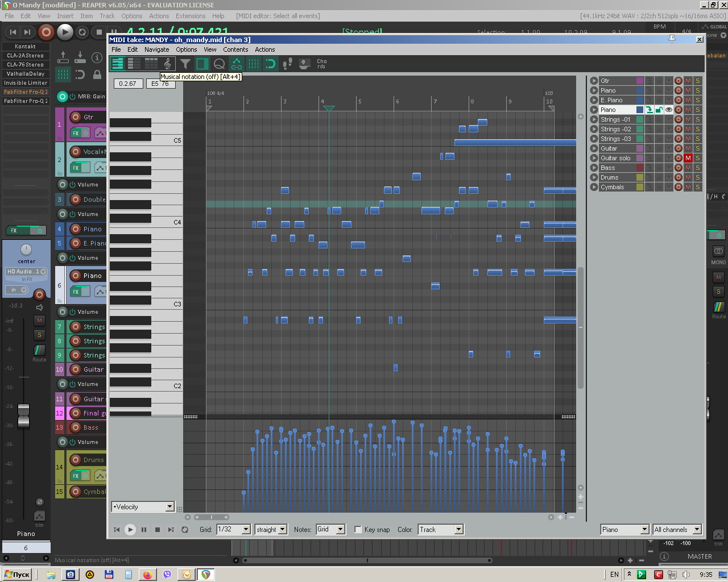Open MIDI editor File menu
The height and width of the screenshot is (582, 728).
[x=116, y=49]
